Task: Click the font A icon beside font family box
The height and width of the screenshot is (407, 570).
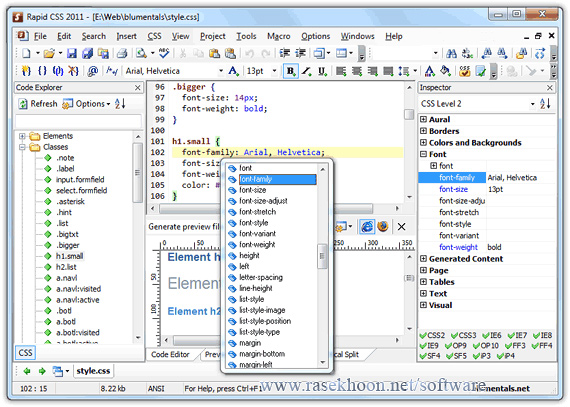Action: [x=233, y=70]
